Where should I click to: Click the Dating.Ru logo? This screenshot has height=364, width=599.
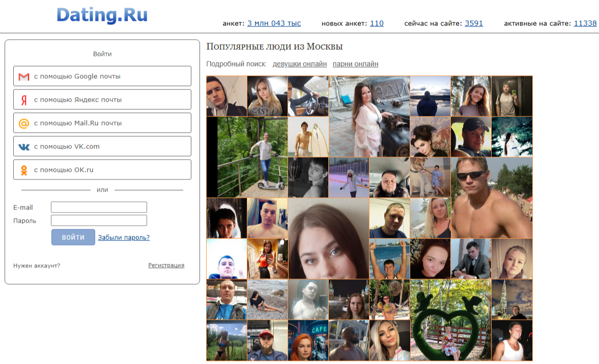[102, 14]
